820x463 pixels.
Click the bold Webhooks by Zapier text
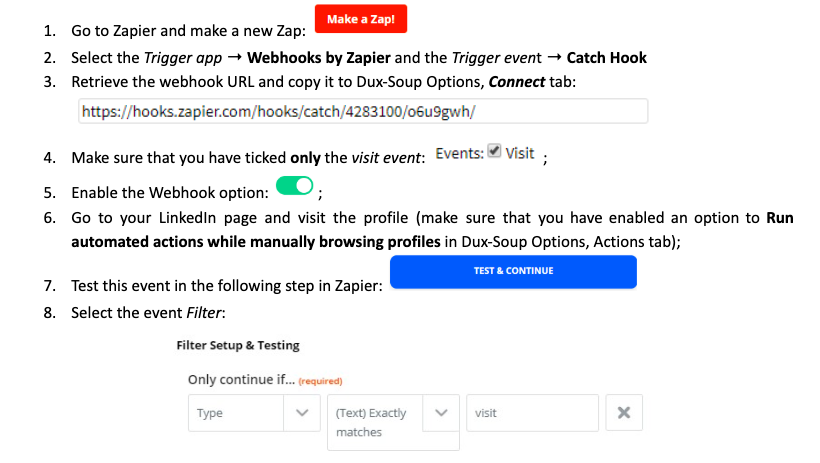tap(318, 58)
